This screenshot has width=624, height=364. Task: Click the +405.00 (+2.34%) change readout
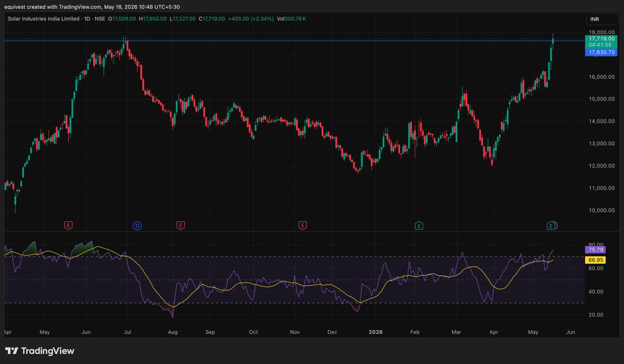[251, 19]
